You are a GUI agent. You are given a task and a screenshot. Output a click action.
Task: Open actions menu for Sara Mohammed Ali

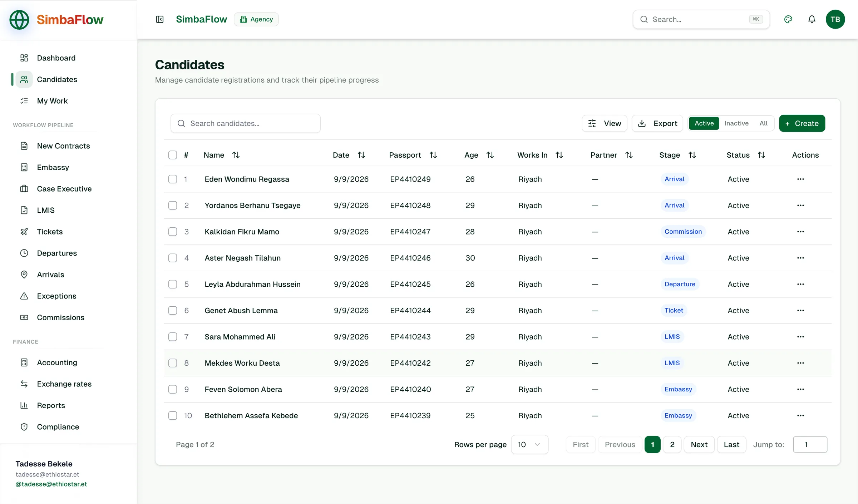(x=800, y=337)
